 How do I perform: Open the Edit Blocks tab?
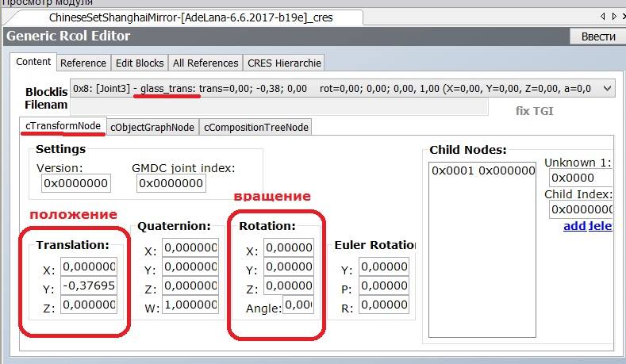(140, 63)
